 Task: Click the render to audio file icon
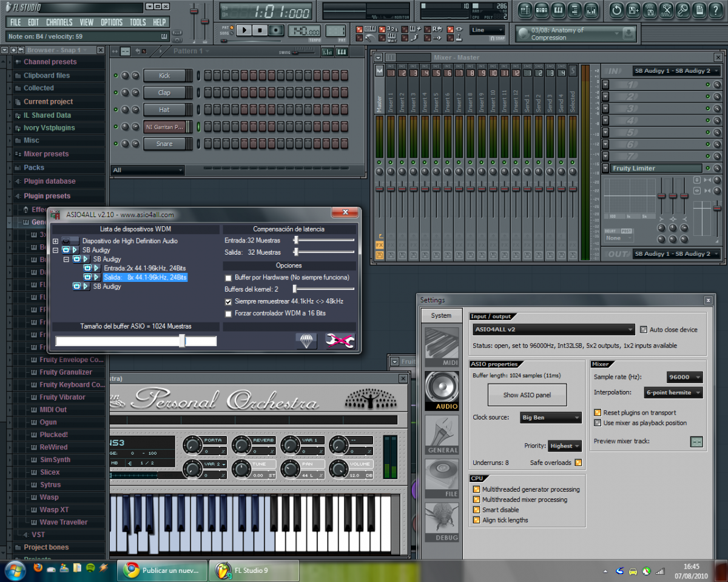(650, 10)
